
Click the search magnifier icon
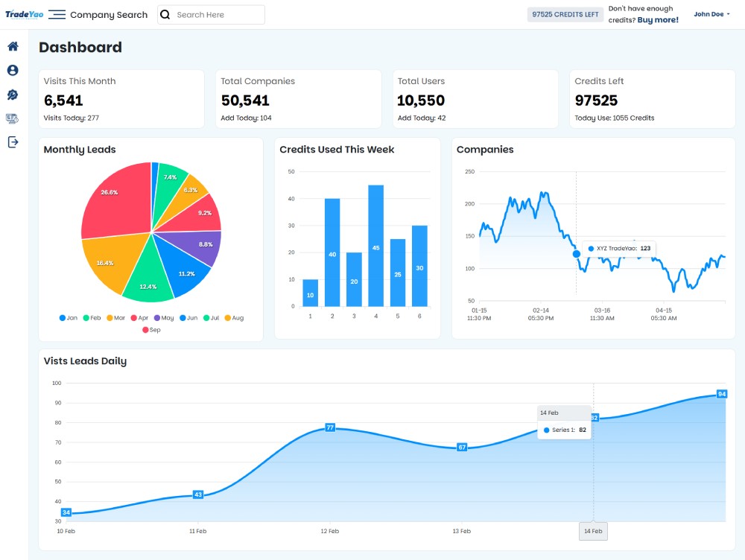165,15
